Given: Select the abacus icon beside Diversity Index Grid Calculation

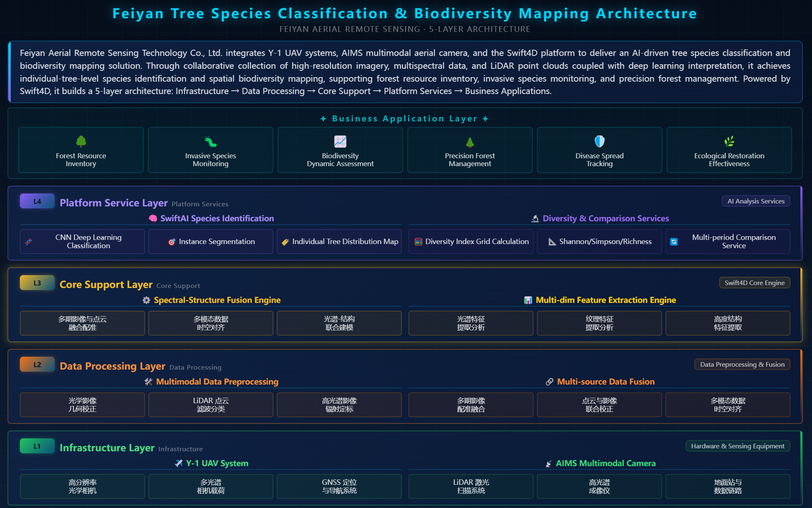Looking at the screenshot, I should click(x=418, y=242).
